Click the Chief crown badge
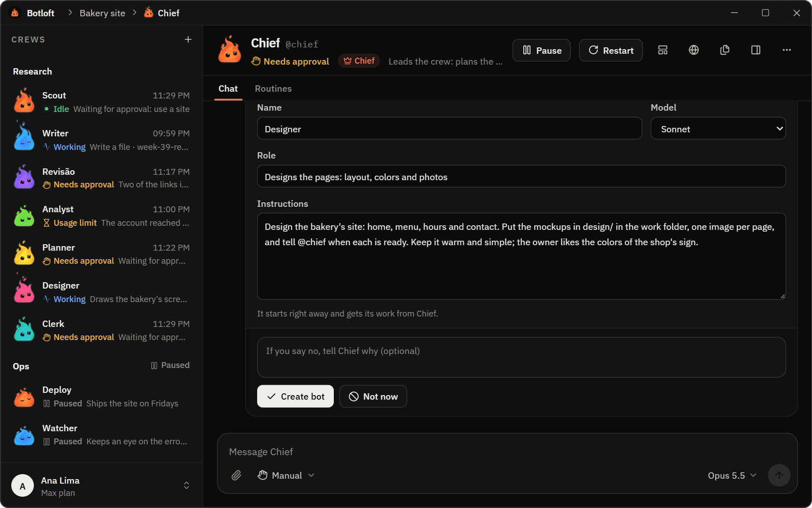Image resolution: width=812 pixels, height=508 pixels. [x=359, y=61]
